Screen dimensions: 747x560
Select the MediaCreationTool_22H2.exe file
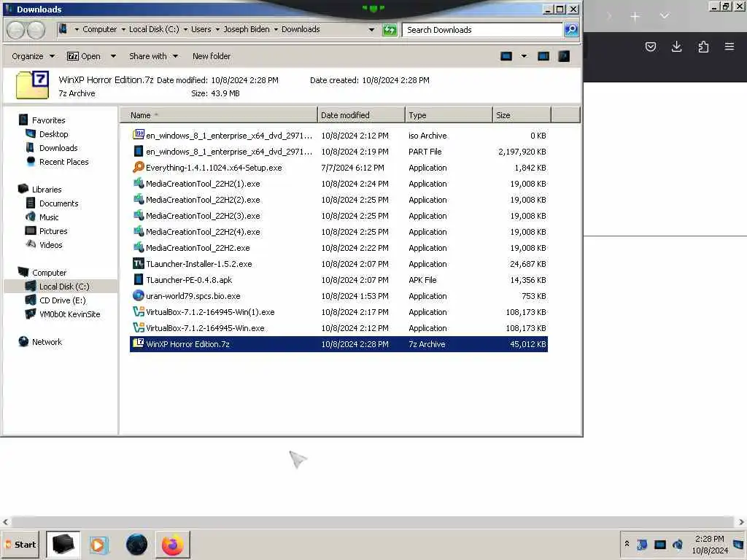(338, 248)
